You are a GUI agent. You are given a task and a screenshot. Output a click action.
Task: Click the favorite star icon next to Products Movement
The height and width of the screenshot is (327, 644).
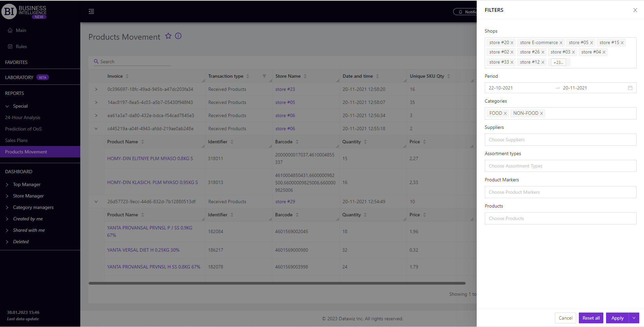pyautogui.click(x=168, y=36)
